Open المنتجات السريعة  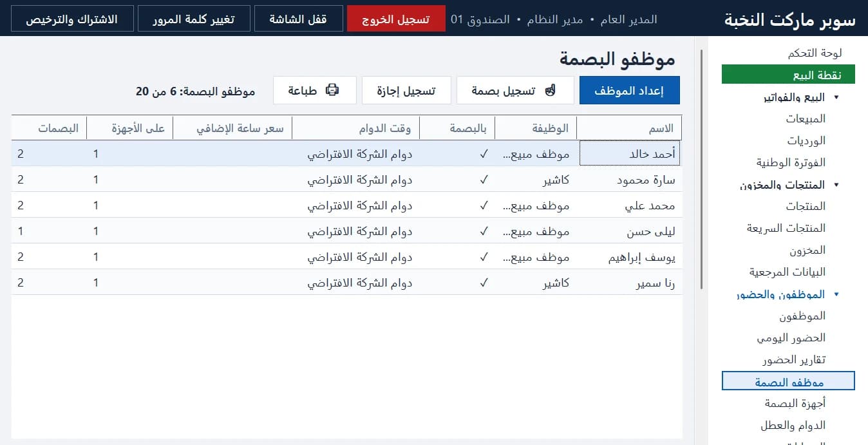pos(786,228)
